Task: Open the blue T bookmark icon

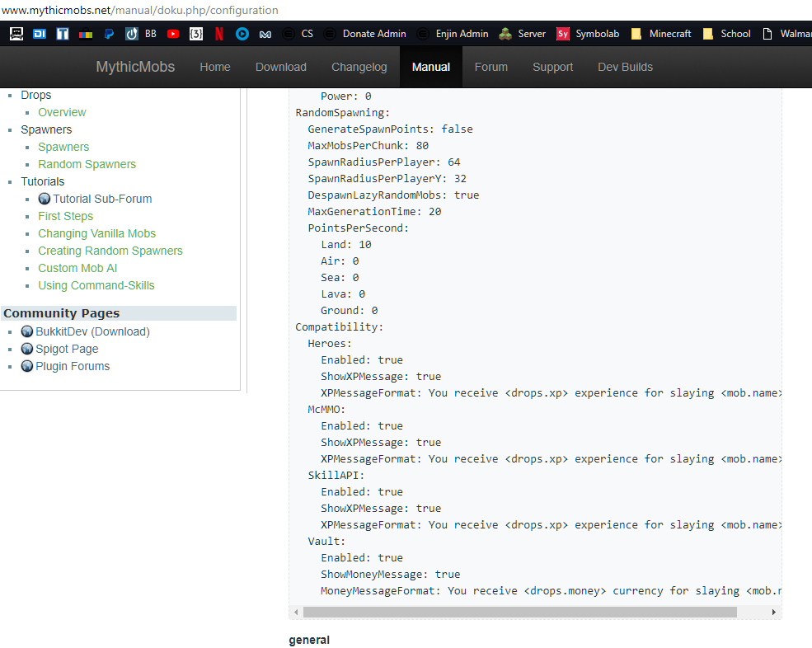Action: pyautogui.click(x=62, y=34)
